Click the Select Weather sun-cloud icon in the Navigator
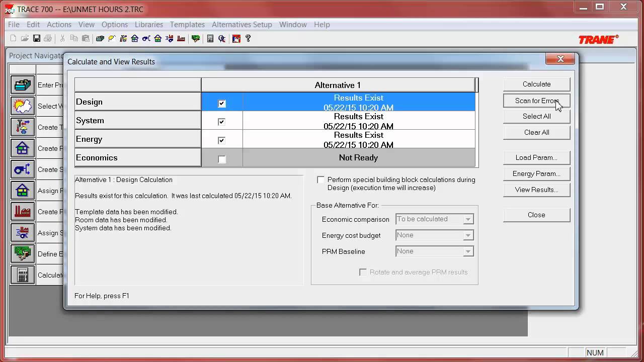Viewport: 644px width, 362px height. (x=23, y=106)
